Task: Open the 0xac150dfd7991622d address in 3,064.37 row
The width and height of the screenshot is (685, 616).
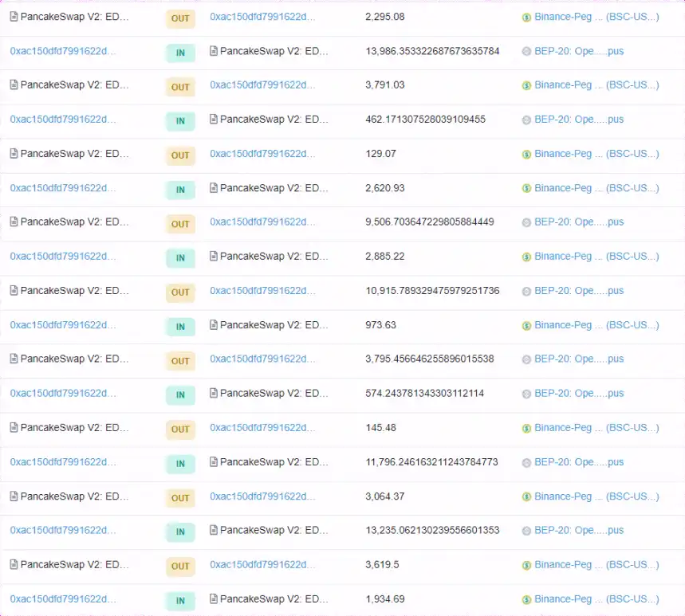Action: [262, 496]
